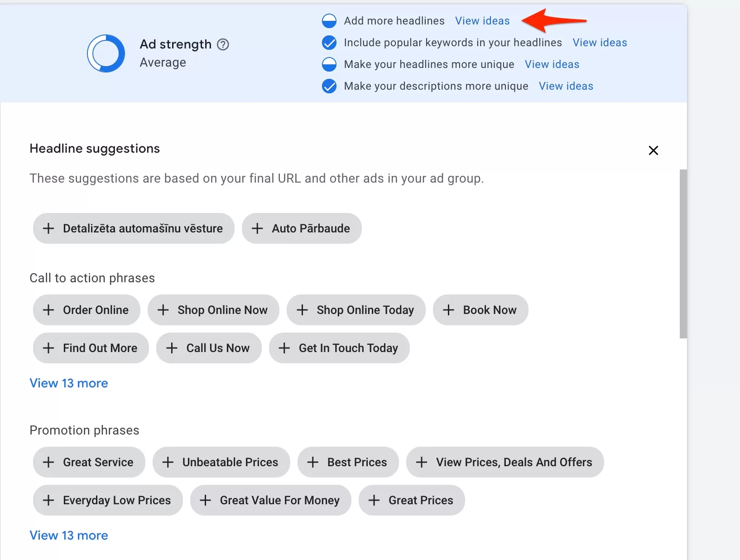Add the Great Prices promotion phrase
Image resolution: width=740 pixels, height=560 pixels.
412,500
